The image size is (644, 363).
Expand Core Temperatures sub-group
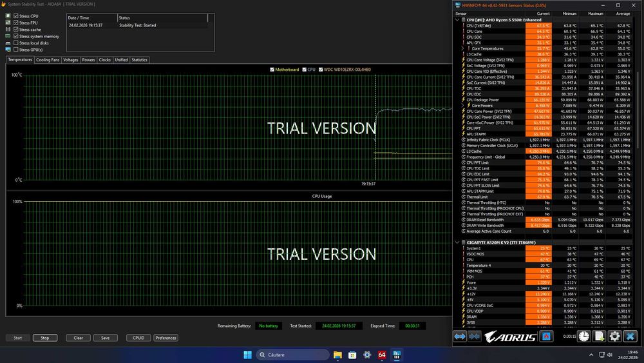pyautogui.click(x=463, y=48)
